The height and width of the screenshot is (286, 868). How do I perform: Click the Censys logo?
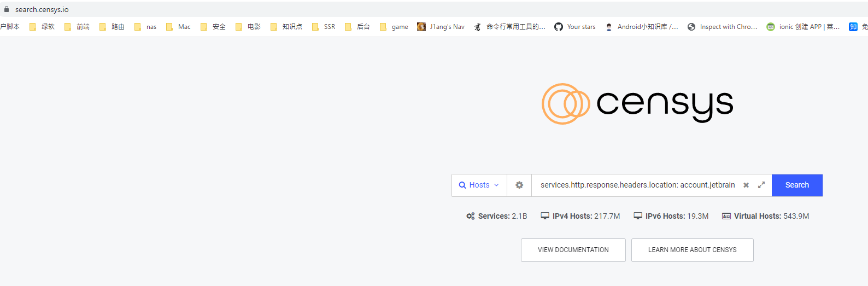(637, 104)
